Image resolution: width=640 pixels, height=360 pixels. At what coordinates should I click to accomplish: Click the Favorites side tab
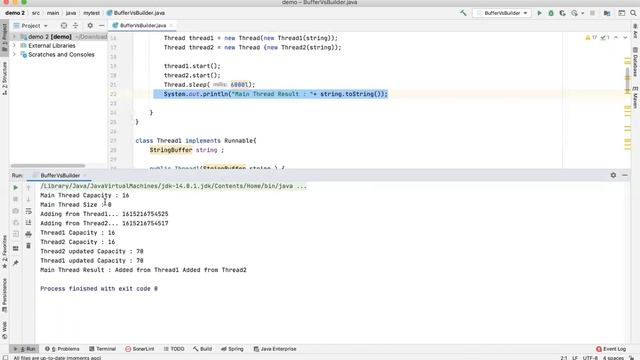point(4,252)
